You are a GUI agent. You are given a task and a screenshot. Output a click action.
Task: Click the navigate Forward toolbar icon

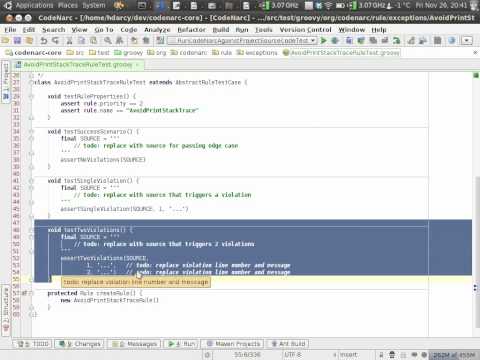coord(146,41)
